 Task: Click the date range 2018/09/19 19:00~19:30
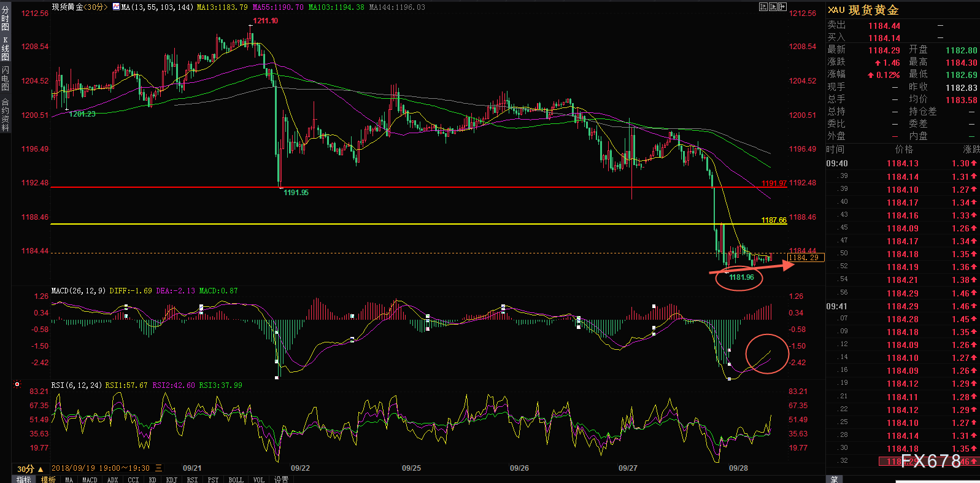101,468
